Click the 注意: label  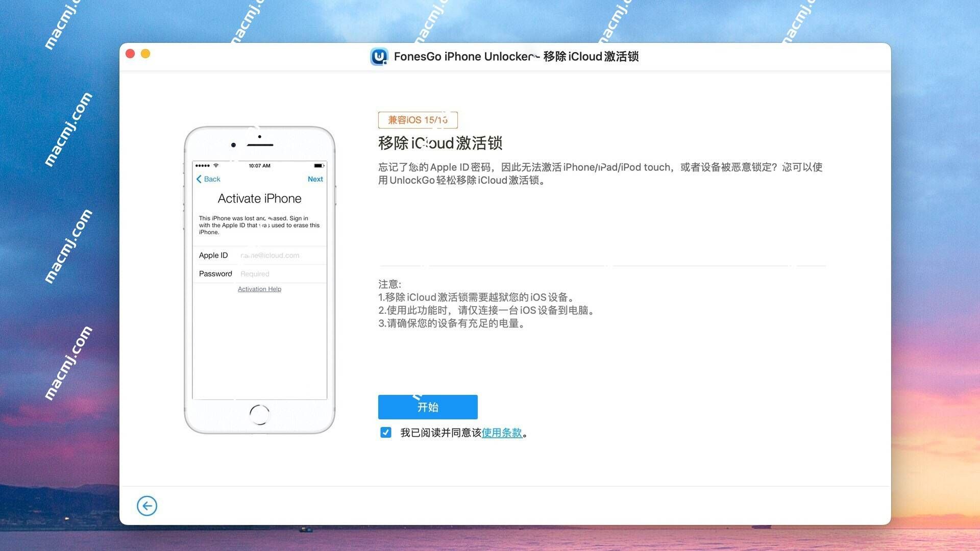[390, 284]
